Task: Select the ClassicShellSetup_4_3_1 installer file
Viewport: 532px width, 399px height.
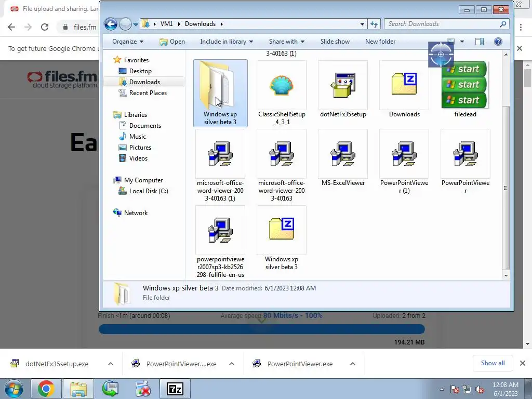Action: point(282,93)
